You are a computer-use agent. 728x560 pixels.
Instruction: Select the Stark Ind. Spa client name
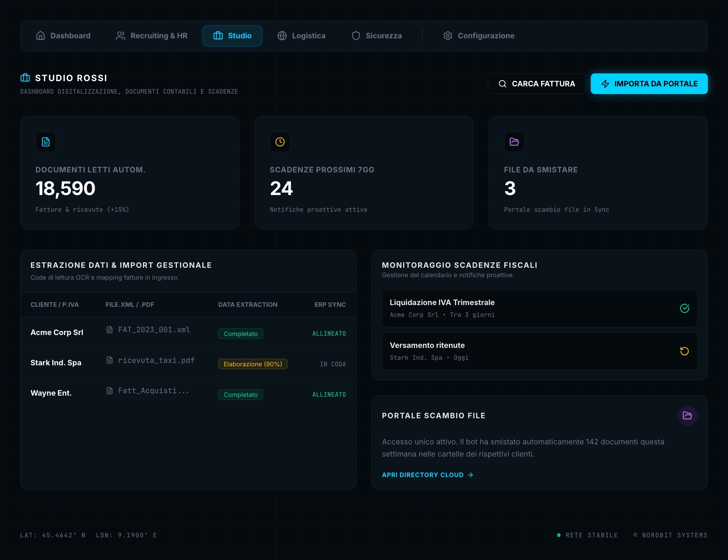[x=56, y=363]
